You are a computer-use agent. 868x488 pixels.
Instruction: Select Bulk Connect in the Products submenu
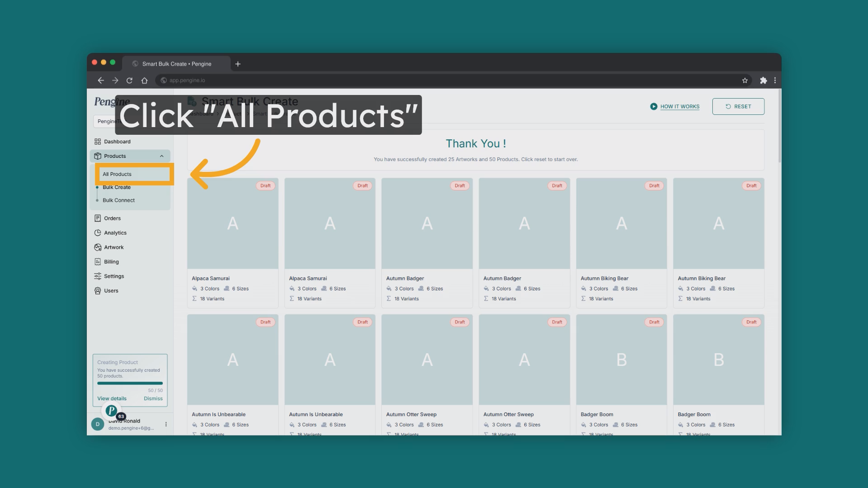click(119, 200)
